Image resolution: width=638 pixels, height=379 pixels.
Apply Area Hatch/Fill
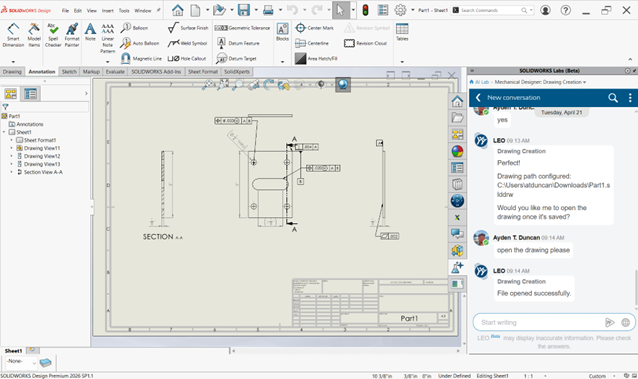point(316,59)
